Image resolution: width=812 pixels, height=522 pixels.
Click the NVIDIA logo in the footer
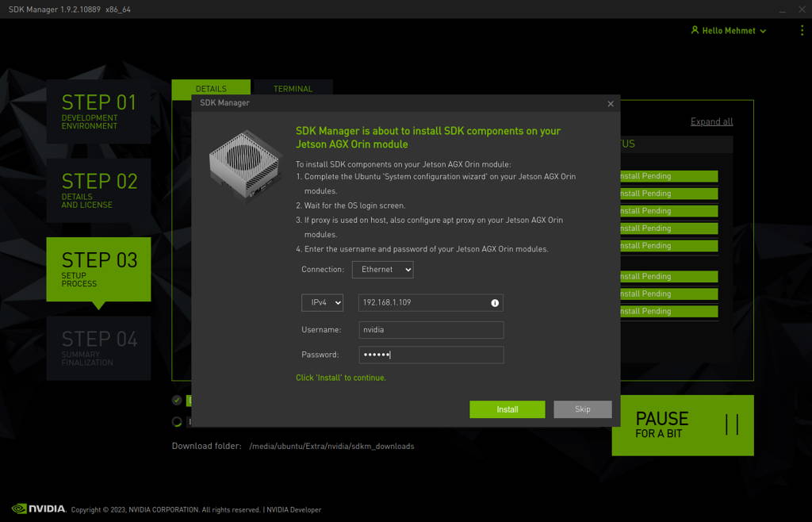coord(39,509)
